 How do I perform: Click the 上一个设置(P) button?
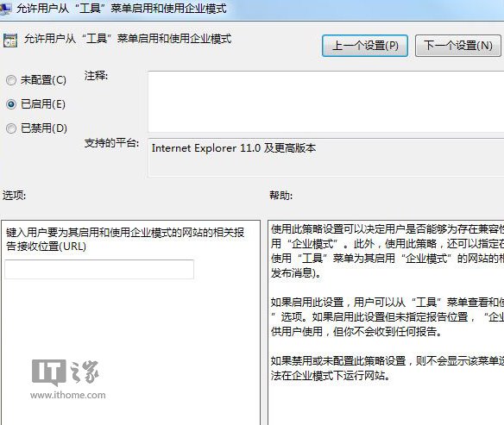click(x=365, y=46)
